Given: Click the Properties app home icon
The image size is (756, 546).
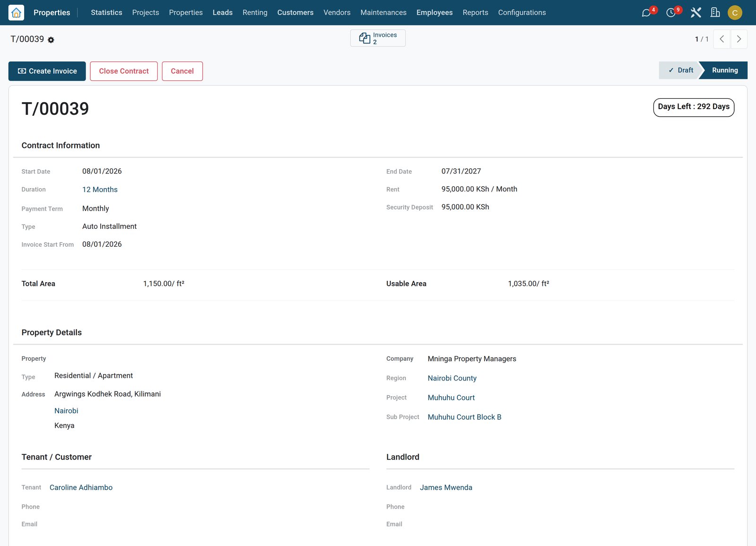Looking at the screenshot, I should click(16, 13).
